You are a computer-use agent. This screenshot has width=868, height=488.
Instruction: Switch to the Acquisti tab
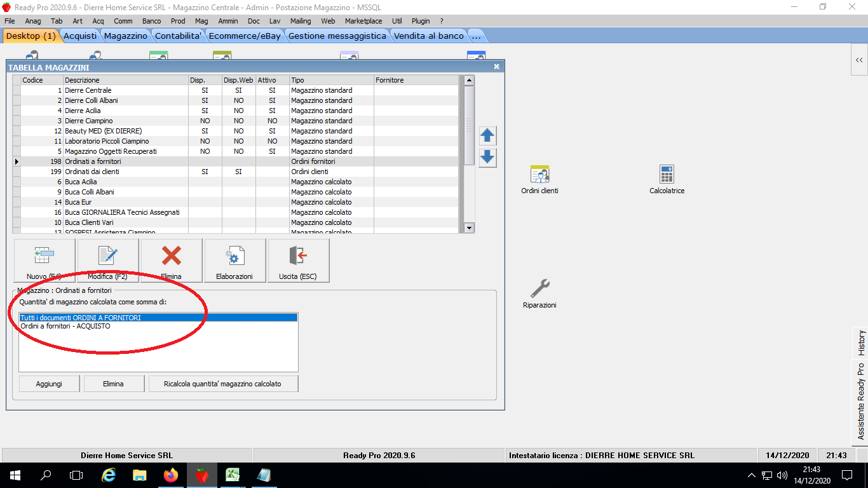[81, 36]
